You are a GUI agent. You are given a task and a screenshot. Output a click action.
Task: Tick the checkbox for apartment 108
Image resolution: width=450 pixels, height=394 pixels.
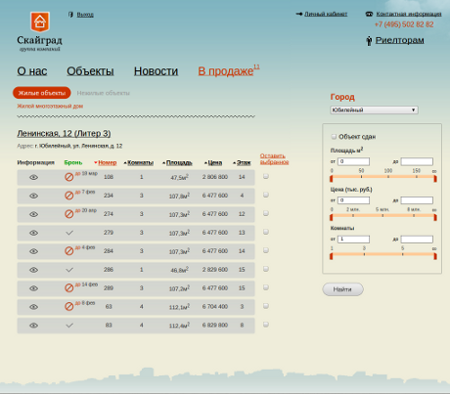pos(266,176)
